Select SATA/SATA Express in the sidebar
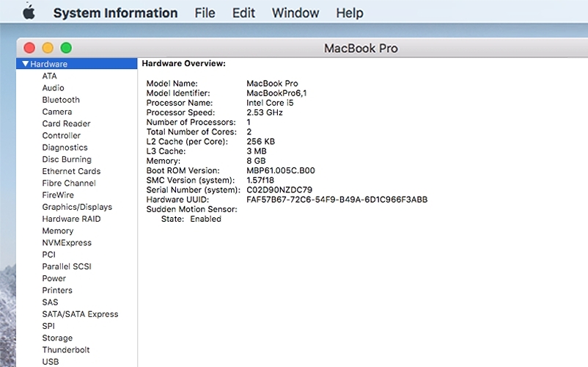This screenshot has width=588, height=367. (80, 314)
